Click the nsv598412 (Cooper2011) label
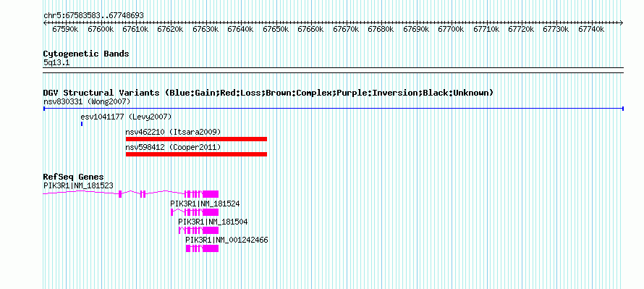The width and height of the screenshot is (644, 289). pyautogui.click(x=173, y=147)
